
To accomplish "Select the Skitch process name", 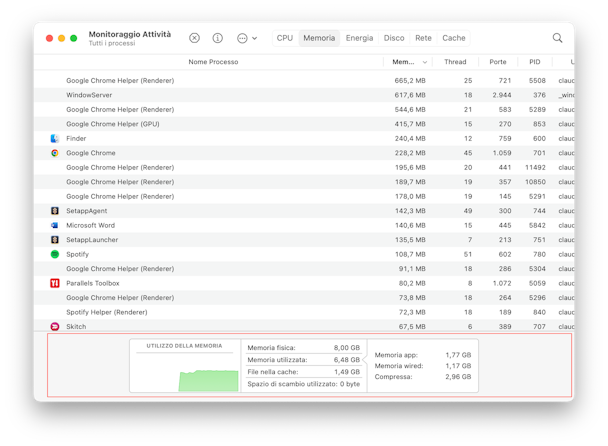I will [76, 327].
